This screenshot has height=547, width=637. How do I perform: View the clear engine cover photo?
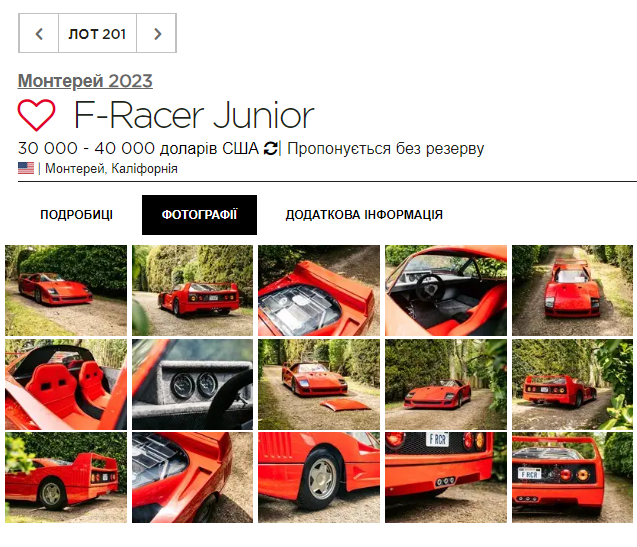click(x=319, y=290)
